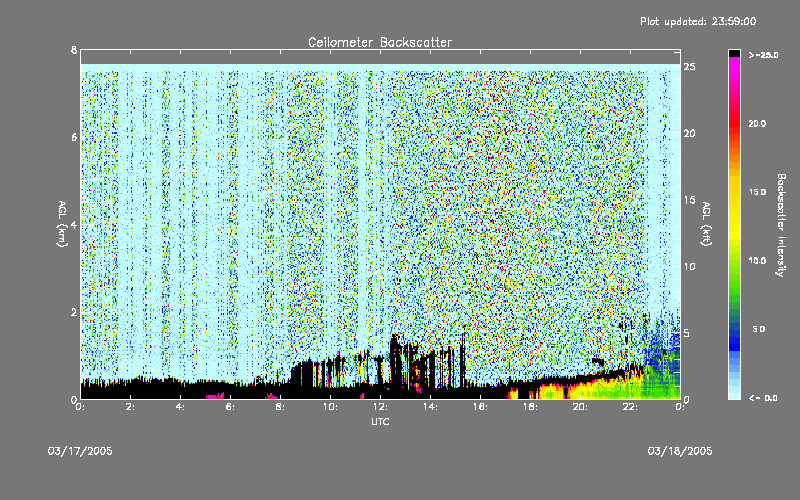The width and height of the screenshot is (800, 500).
Task: Select the black top swatch of the colorbar
Action: click(x=734, y=53)
